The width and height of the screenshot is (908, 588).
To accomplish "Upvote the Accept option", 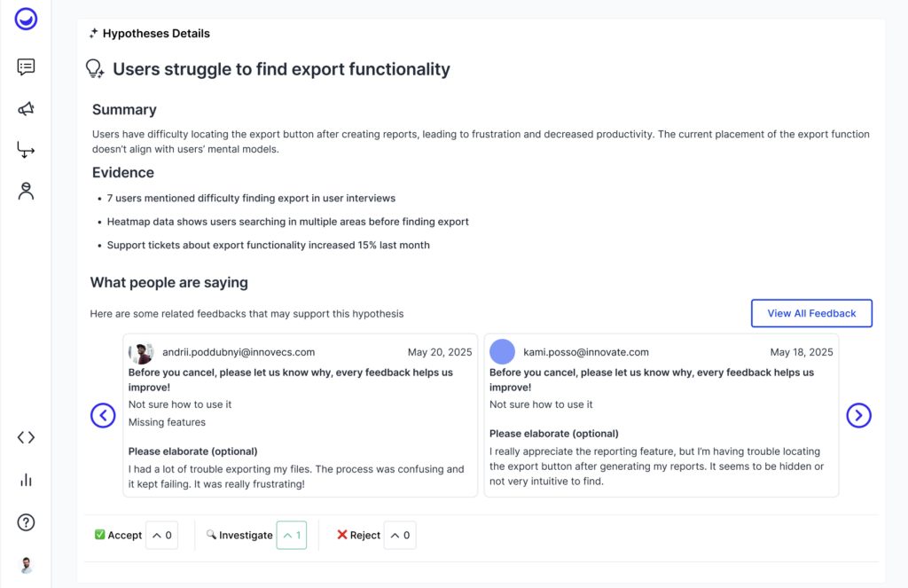I will tap(161, 536).
